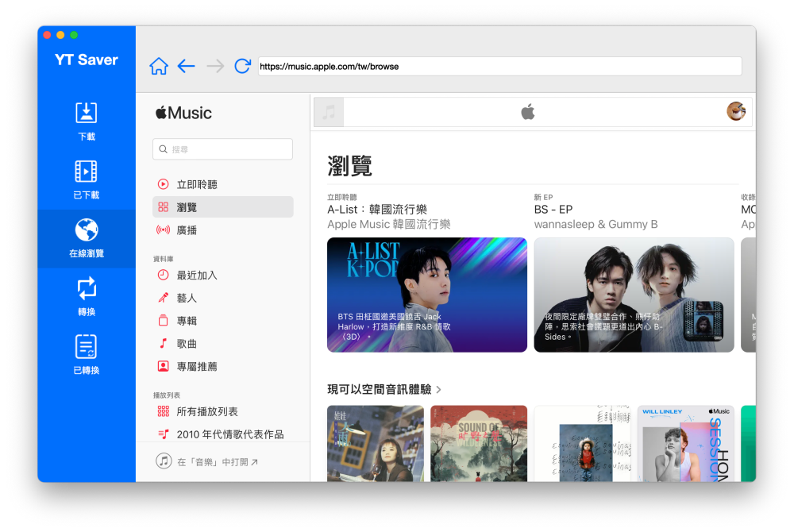Open the A-List K-Pop playlist cover

coord(427,295)
